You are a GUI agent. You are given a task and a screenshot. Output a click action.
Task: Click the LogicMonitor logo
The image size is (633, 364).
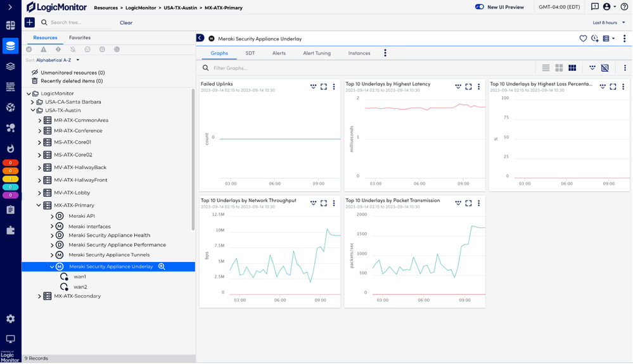click(56, 7)
